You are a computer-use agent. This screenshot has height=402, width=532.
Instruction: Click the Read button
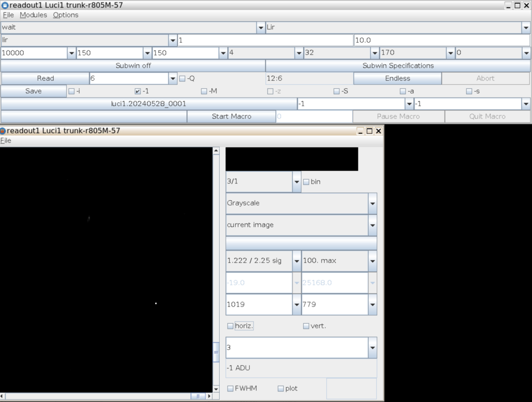[45, 79]
